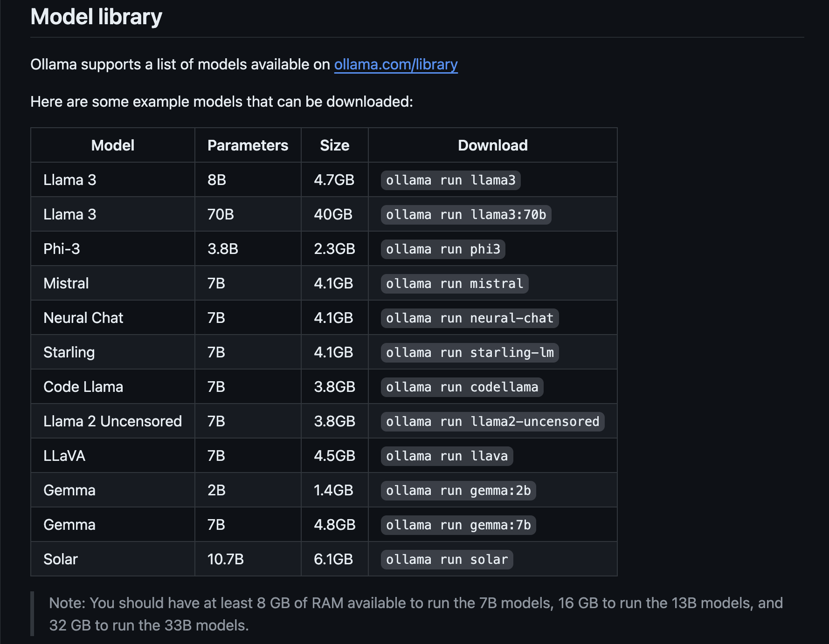This screenshot has height=644, width=829.
Task: Click the Size column header
Action: tap(334, 145)
